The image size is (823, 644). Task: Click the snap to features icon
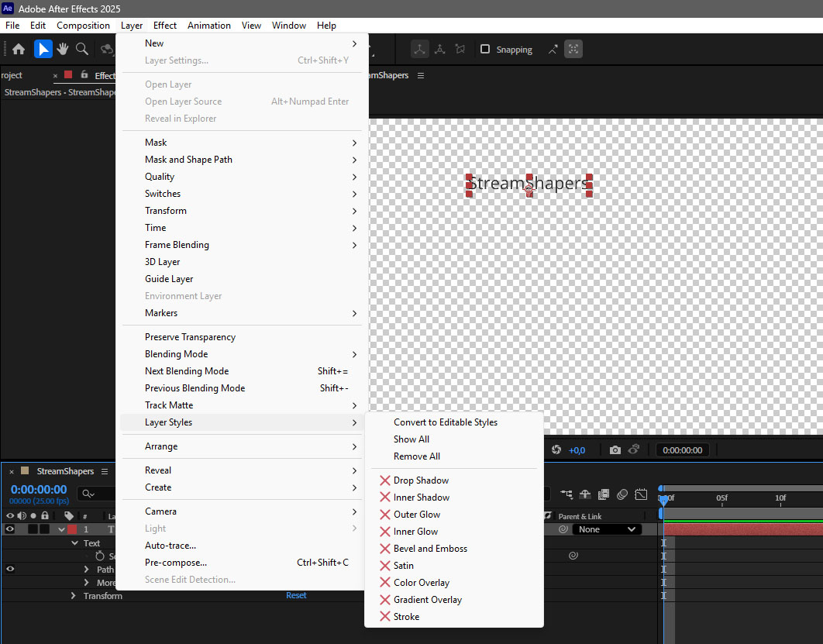point(573,50)
